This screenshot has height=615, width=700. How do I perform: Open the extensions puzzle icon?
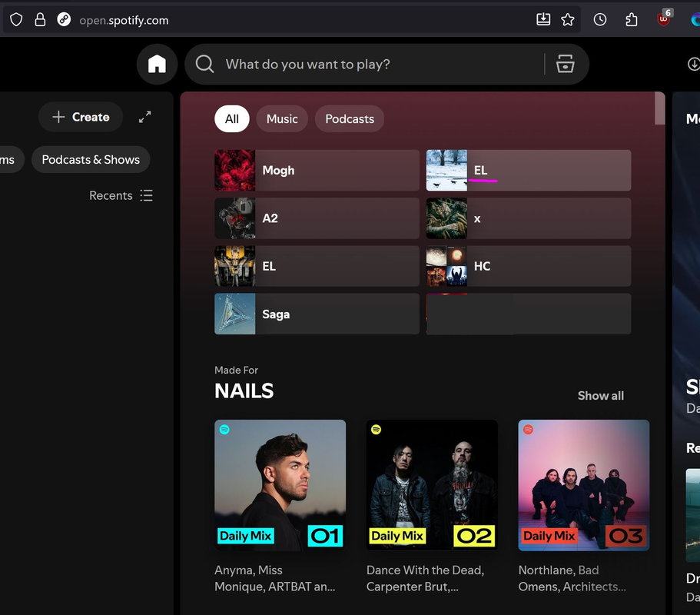pyautogui.click(x=632, y=20)
